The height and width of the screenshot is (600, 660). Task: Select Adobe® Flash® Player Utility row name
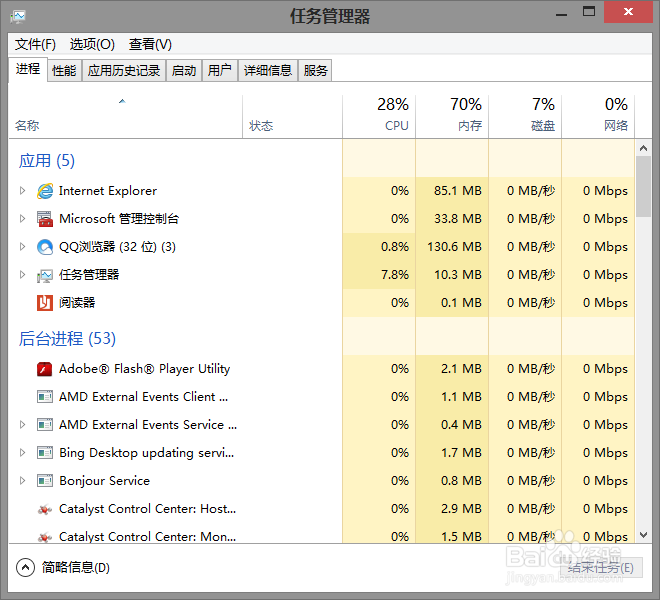tap(144, 369)
